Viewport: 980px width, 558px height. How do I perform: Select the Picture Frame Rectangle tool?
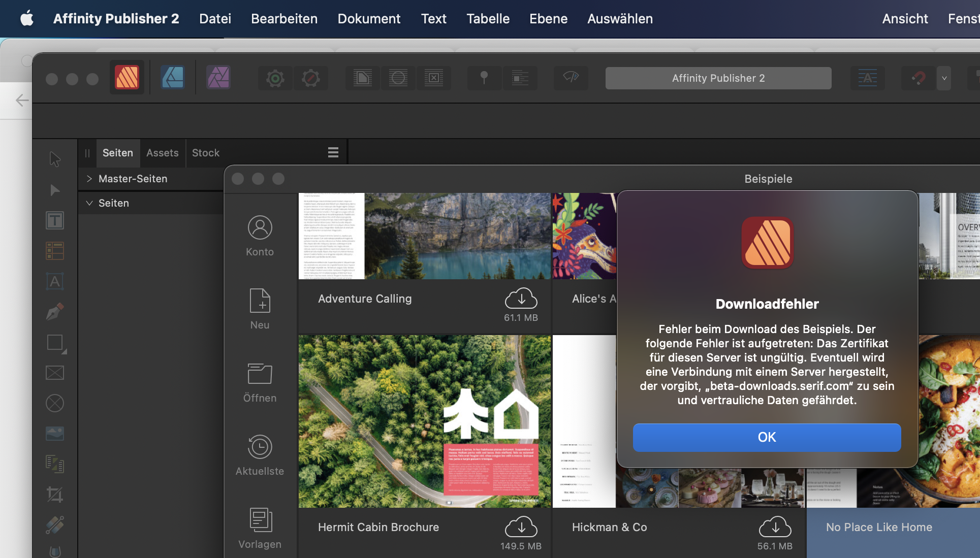55,373
